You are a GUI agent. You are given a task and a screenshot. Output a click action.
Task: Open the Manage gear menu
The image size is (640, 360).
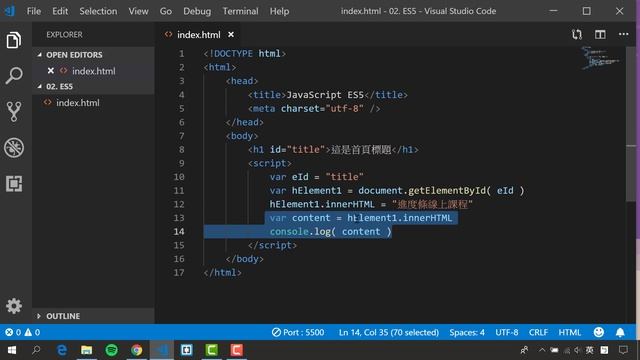coord(14,306)
